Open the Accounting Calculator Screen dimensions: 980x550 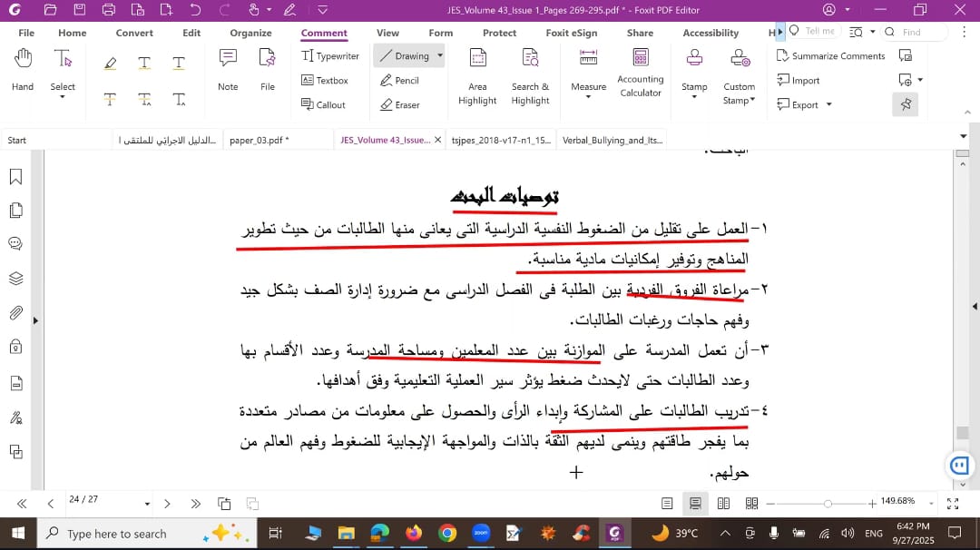coord(641,73)
